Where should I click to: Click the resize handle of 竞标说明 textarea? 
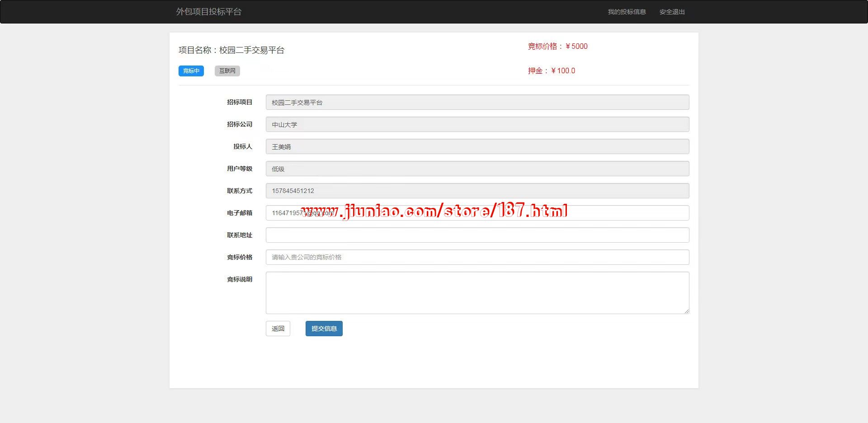686,311
